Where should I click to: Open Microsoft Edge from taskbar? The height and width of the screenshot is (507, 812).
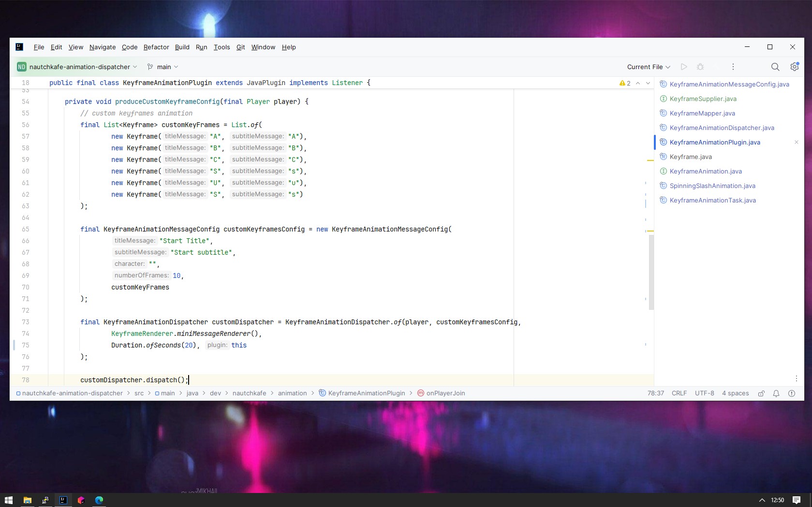point(99,500)
